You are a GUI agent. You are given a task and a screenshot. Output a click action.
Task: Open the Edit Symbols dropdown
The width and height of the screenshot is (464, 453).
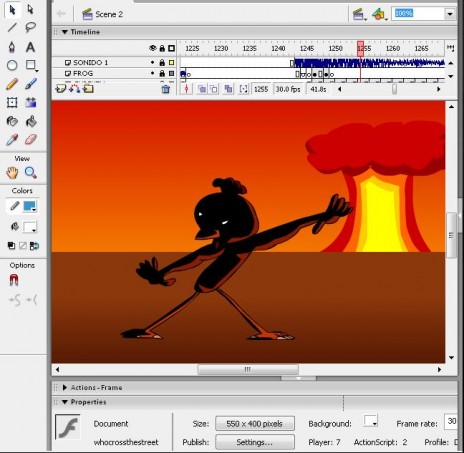click(379, 14)
